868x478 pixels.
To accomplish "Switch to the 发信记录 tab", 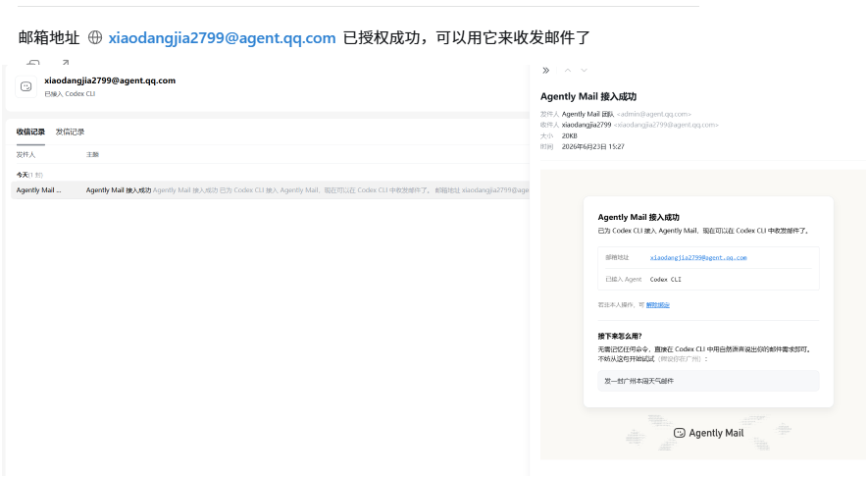I will click(x=70, y=132).
